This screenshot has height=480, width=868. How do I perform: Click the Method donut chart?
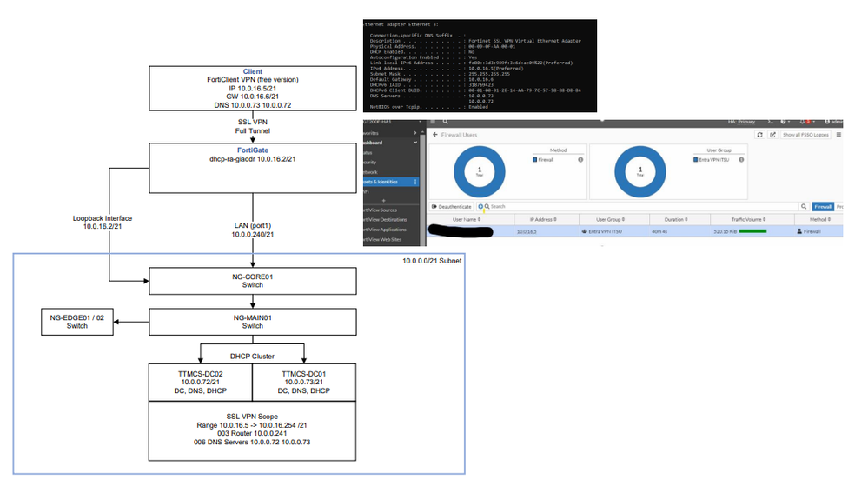480,172
